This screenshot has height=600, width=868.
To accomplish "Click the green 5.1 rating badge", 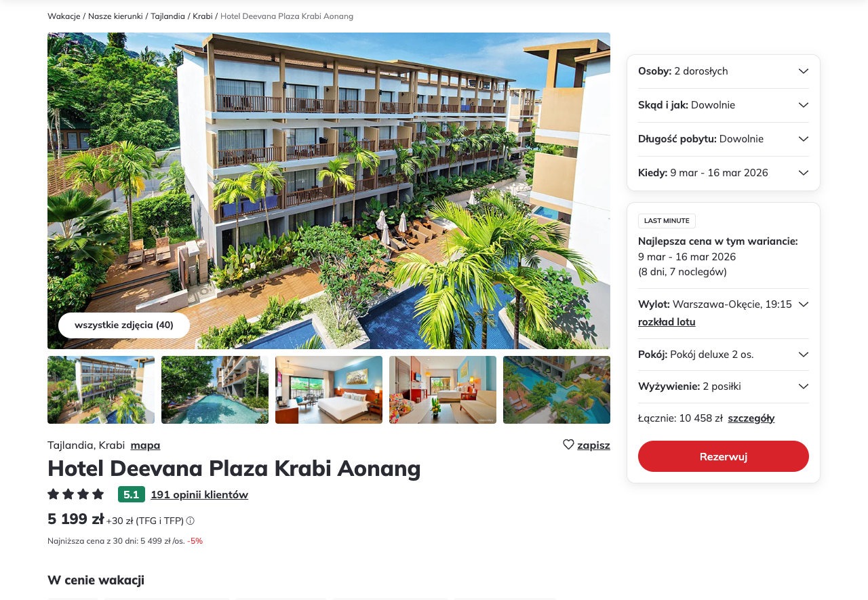I will 132,494.
